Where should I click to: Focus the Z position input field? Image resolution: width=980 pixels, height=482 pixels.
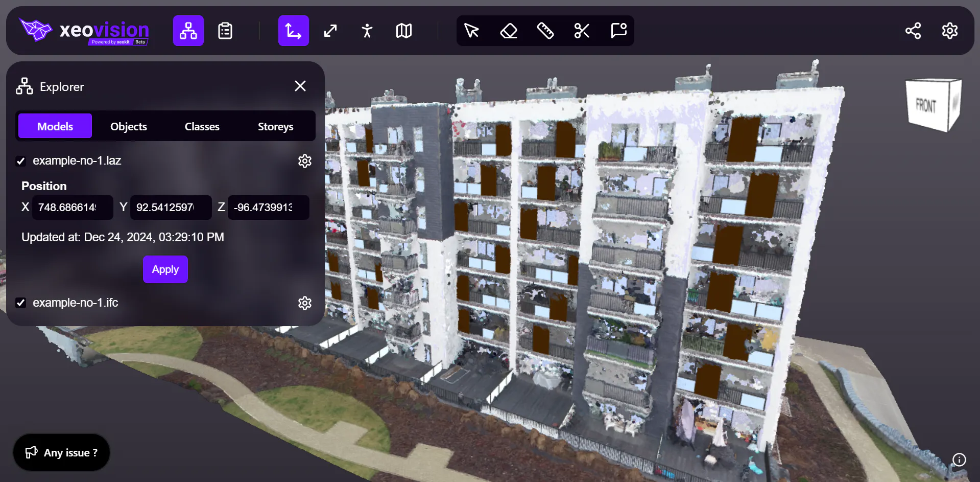(268, 208)
